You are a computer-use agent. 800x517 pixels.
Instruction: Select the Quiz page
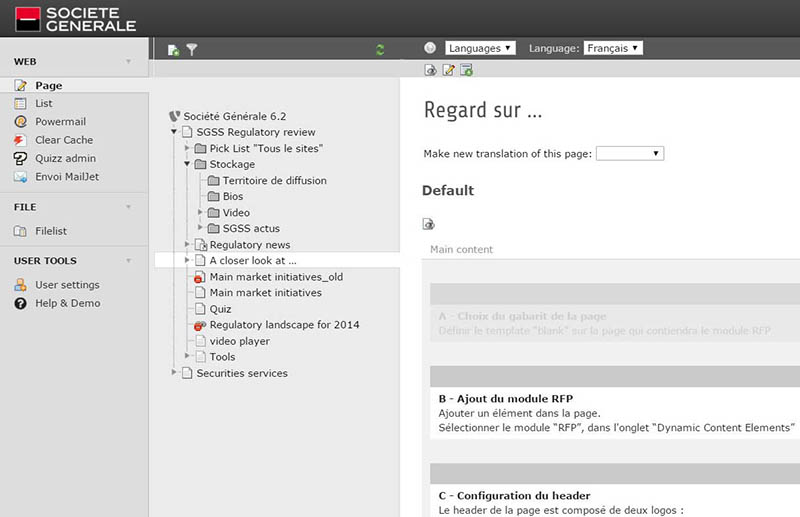[x=220, y=309]
